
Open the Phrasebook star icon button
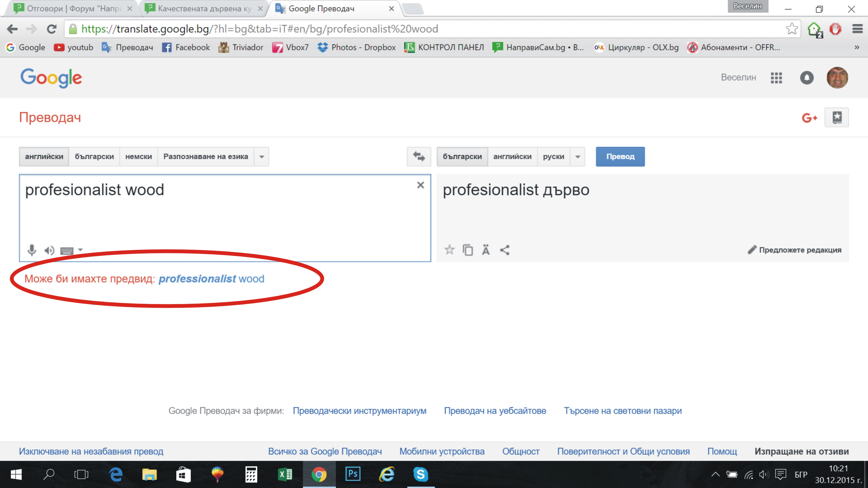[837, 118]
